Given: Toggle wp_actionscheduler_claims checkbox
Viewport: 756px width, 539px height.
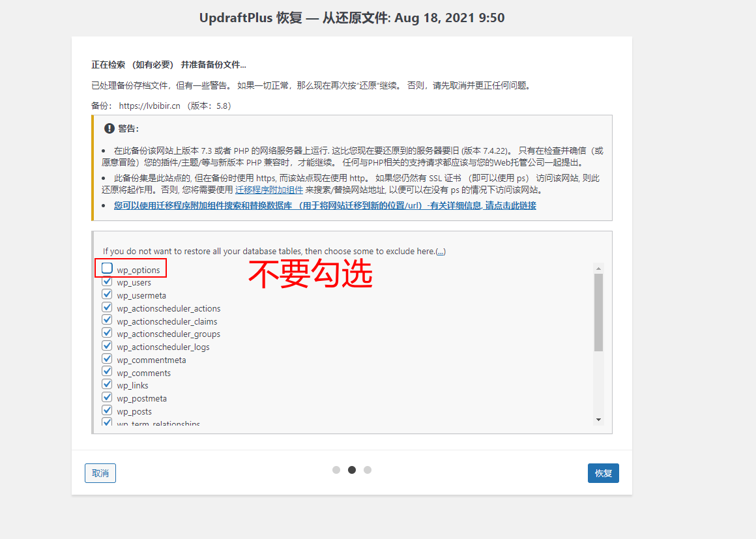Looking at the screenshot, I should [x=107, y=321].
